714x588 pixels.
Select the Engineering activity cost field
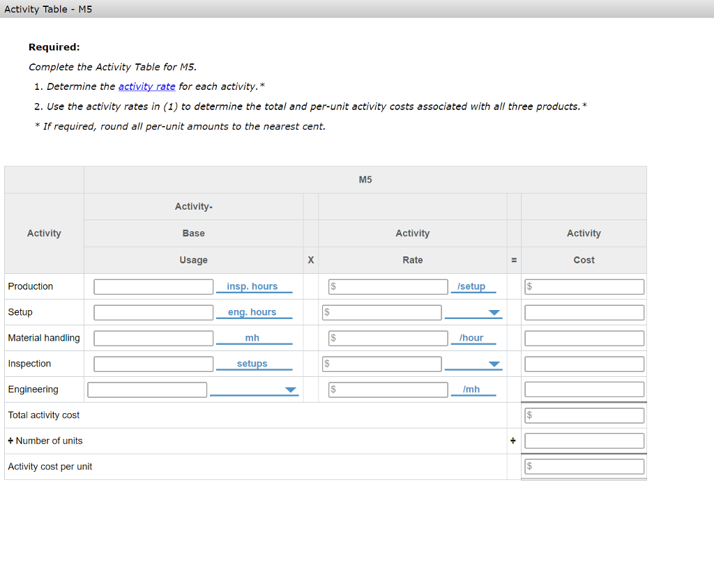pyautogui.click(x=584, y=389)
